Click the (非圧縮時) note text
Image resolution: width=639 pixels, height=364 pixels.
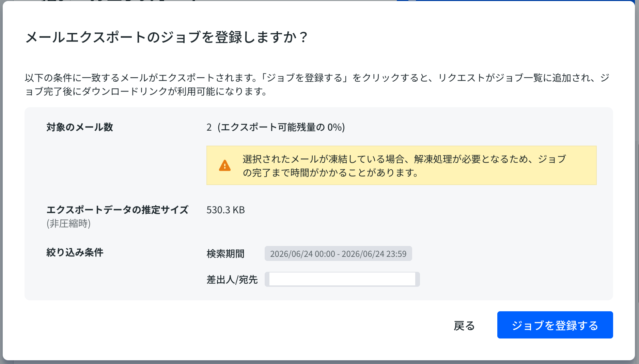pos(68,224)
